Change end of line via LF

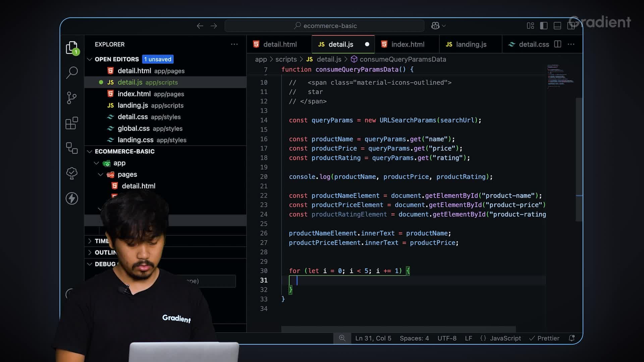coord(469,338)
